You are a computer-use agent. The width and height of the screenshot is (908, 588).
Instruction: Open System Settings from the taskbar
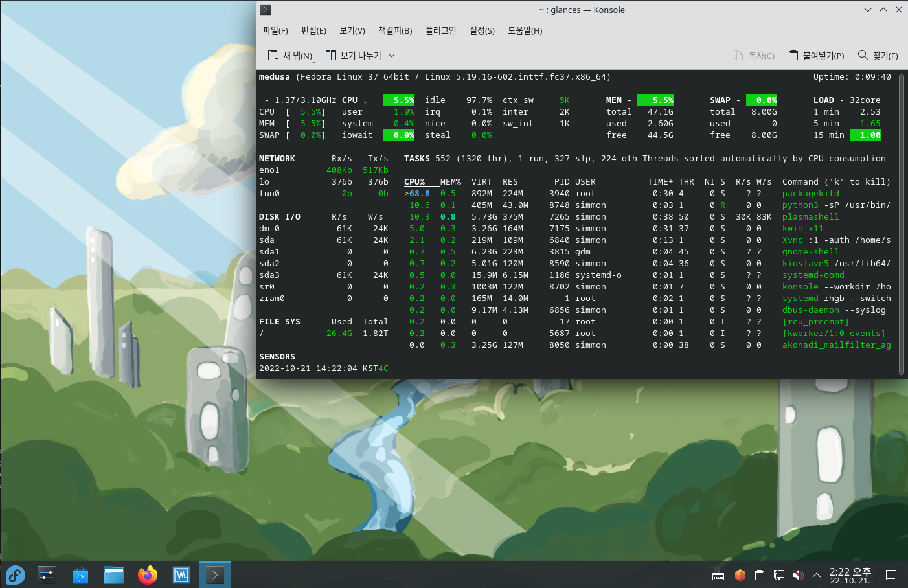pyautogui.click(x=47, y=575)
